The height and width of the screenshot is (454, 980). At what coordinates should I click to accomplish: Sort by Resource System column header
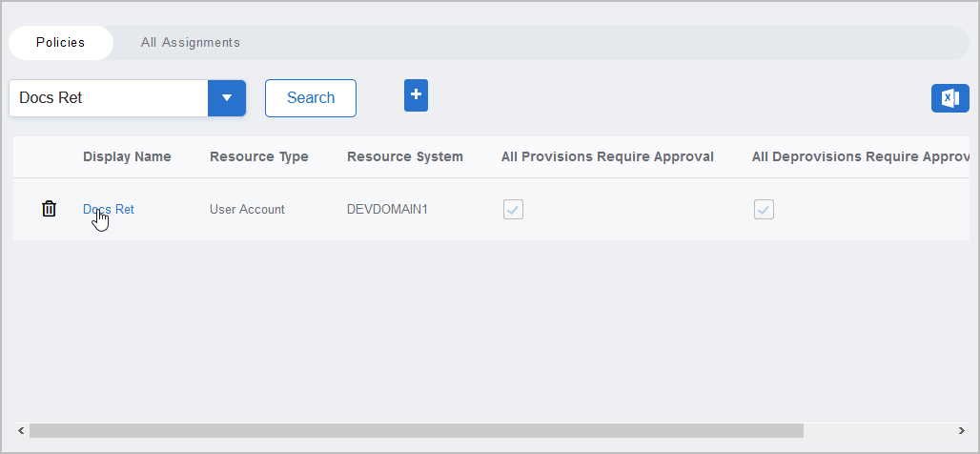405,157
